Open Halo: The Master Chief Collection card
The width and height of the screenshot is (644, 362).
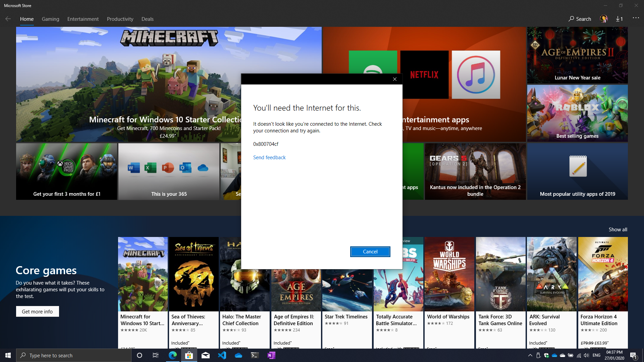pyautogui.click(x=245, y=293)
